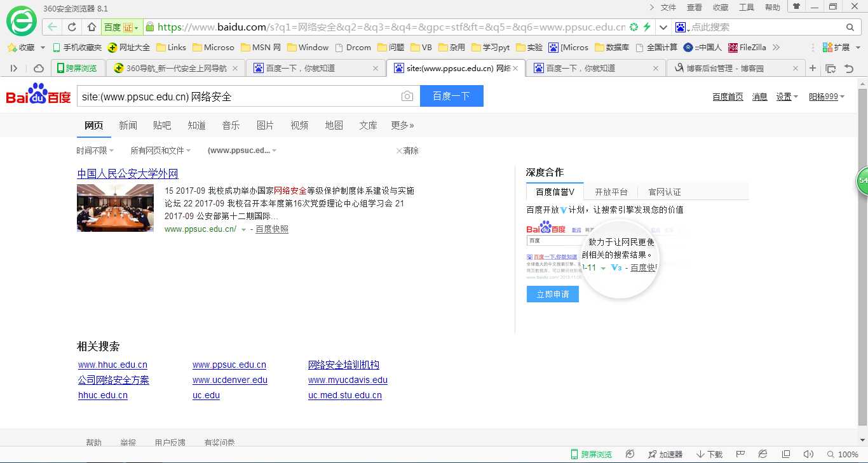Expand the 时间不限 time filter dropdown
This screenshot has width=868, height=463.
coord(95,151)
